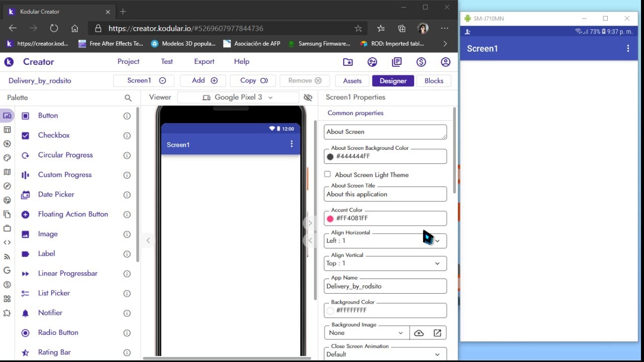Open the three-dot menu in the SM-J710MN window
The width and height of the screenshot is (644, 362).
[x=628, y=48]
